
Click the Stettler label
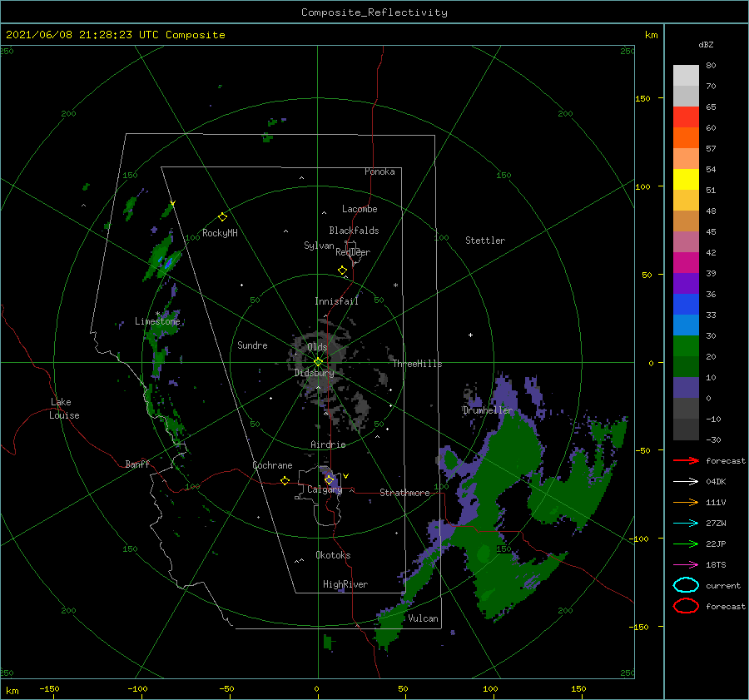click(x=485, y=241)
